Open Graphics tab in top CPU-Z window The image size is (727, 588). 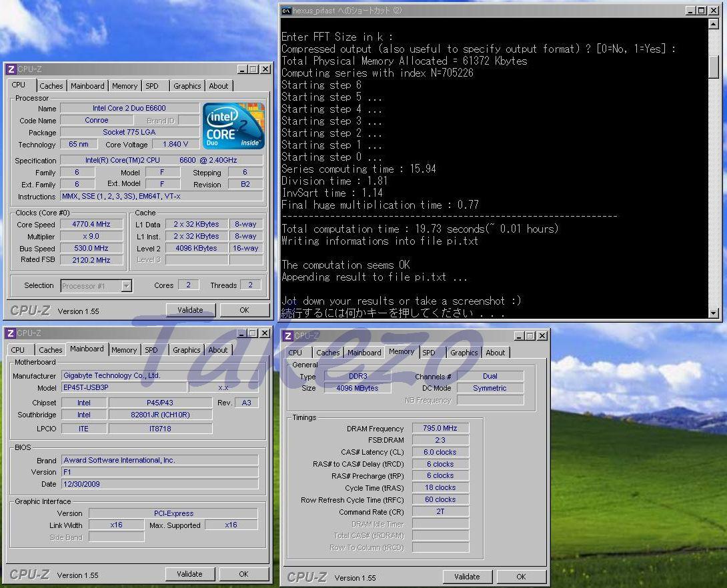click(187, 86)
